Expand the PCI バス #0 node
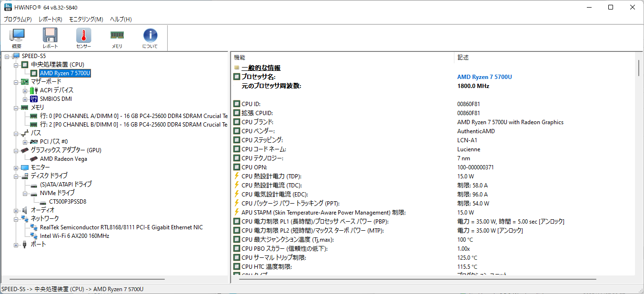The height and width of the screenshot is (294, 644). pos(25,142)
